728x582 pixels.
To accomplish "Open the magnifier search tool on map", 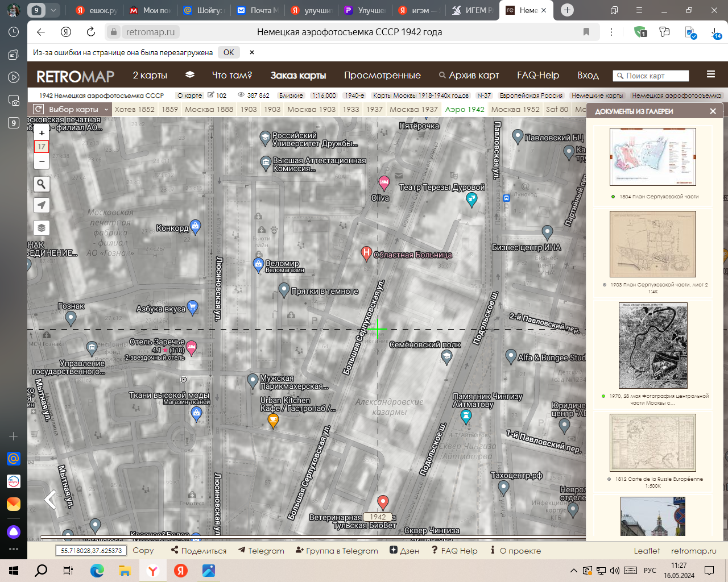I will click(x=42, y=184).
